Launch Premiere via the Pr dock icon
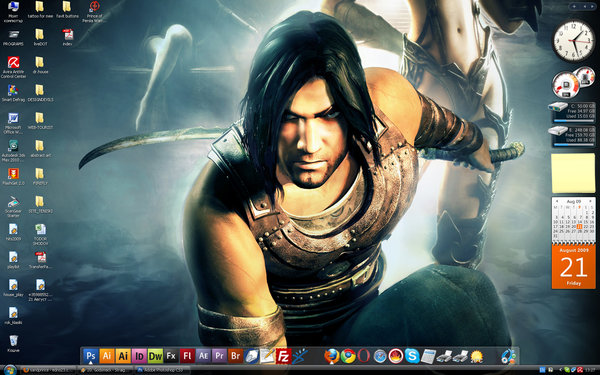600x375 pixels. 219,356
